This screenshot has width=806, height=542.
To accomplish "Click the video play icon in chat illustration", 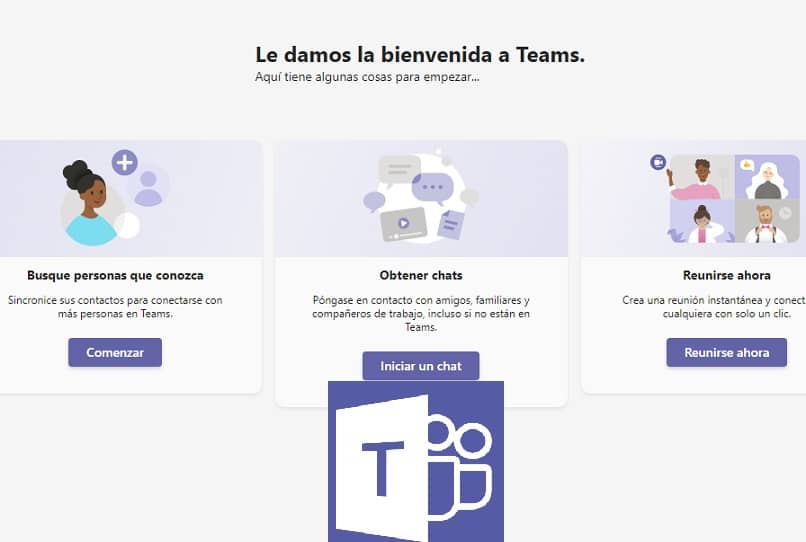I will click(x=404, y=223).
